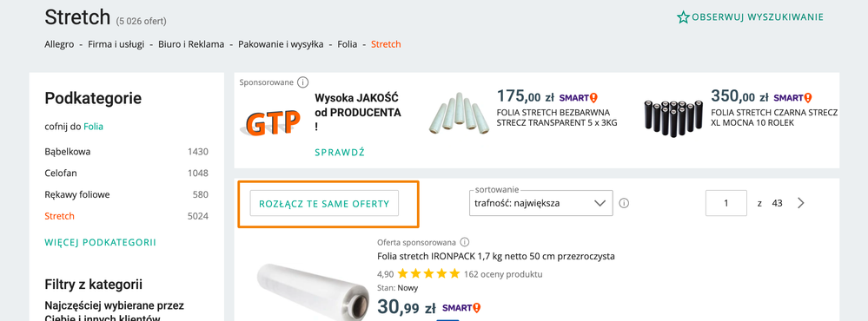Screen dimensions: 868x321
Task: Click the page number input field
Action: tap(726, 203)
